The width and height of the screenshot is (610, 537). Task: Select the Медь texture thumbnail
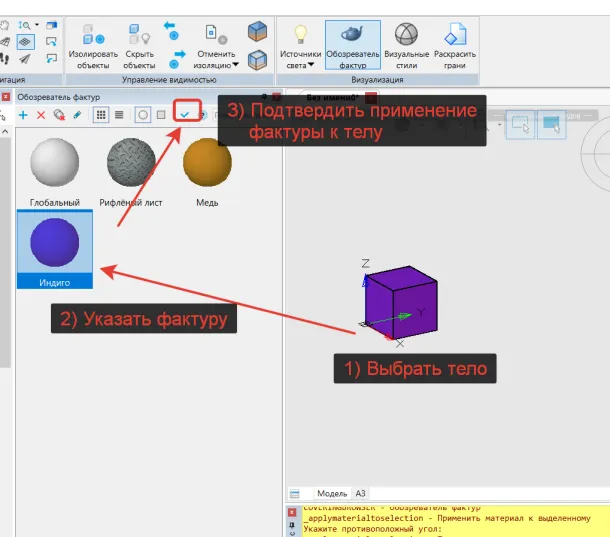pyautogui.click(x=207, y=165)
